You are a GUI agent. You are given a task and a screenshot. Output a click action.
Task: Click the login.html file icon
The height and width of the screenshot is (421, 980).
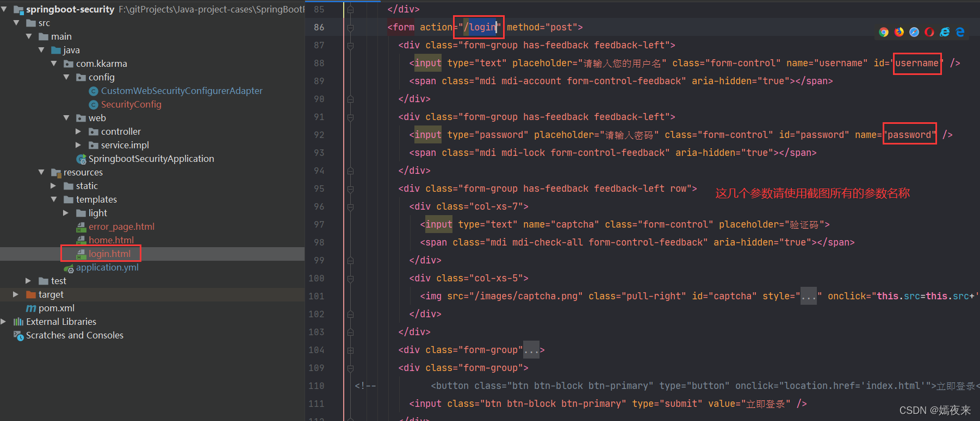(81, 254)
